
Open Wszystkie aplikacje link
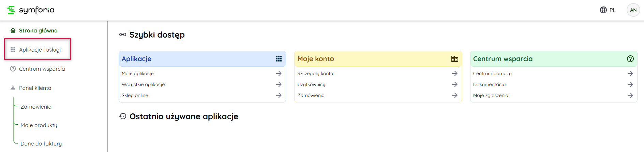click(x=143, y=84)
